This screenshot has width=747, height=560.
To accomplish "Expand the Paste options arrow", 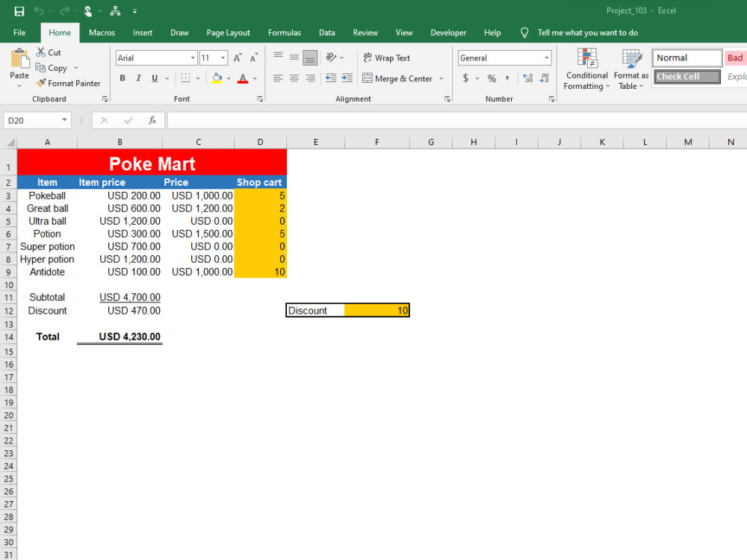I will (19, 86).
